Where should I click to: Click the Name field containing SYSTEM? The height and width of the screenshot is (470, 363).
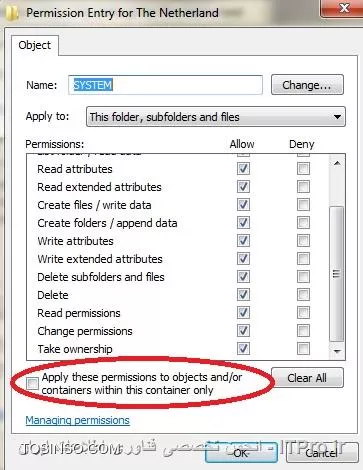click(x=165, y=85)
